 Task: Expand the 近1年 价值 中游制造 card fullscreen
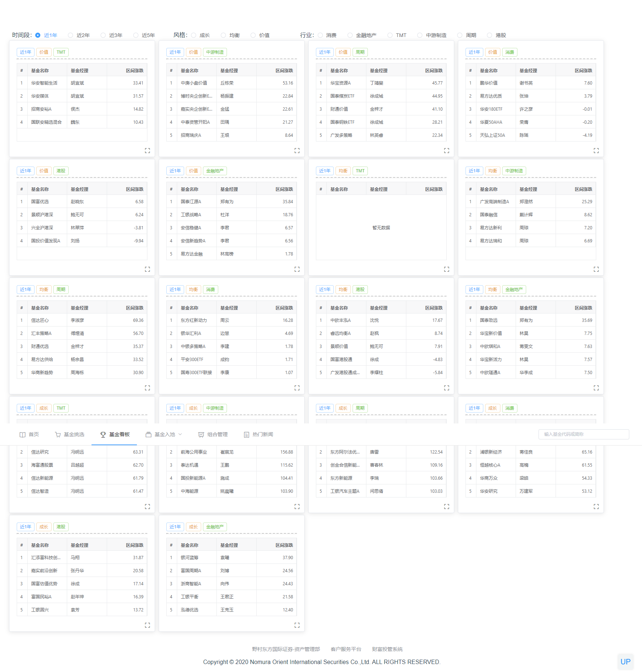[x=297, y=151]
